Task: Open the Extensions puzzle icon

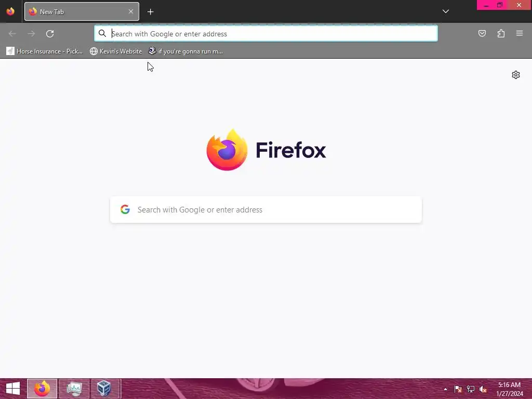Action: pyautogui.click(x=501, y=33)
